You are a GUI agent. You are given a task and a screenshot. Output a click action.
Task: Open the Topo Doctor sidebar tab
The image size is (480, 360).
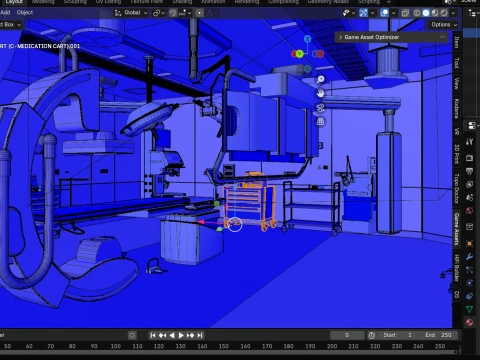457,188
